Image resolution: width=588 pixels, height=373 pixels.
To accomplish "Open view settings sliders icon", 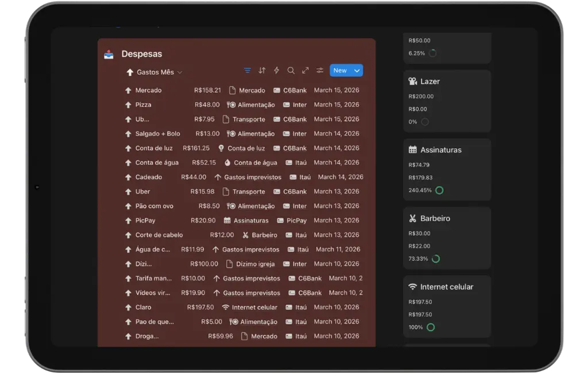I will coord(320,70).
